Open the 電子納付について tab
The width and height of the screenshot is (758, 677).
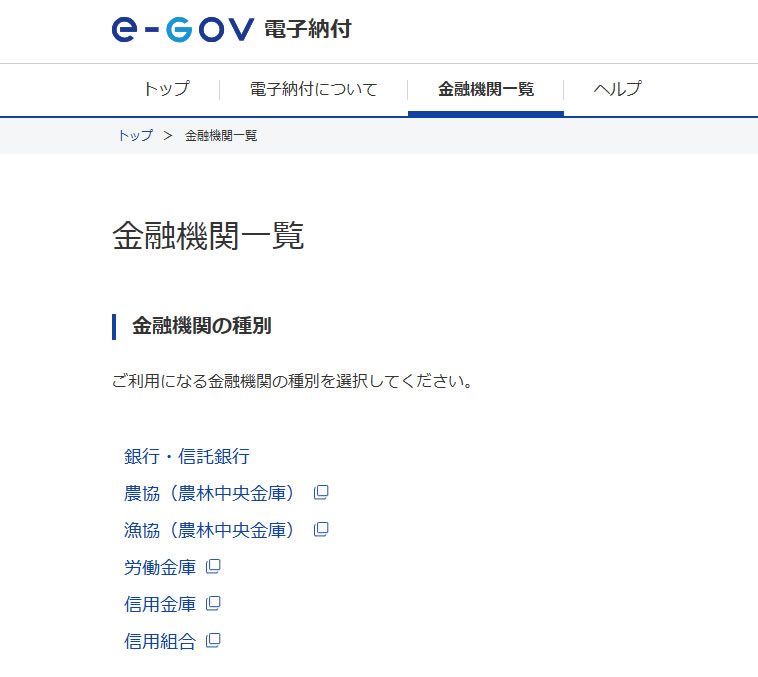coord(313,89)
